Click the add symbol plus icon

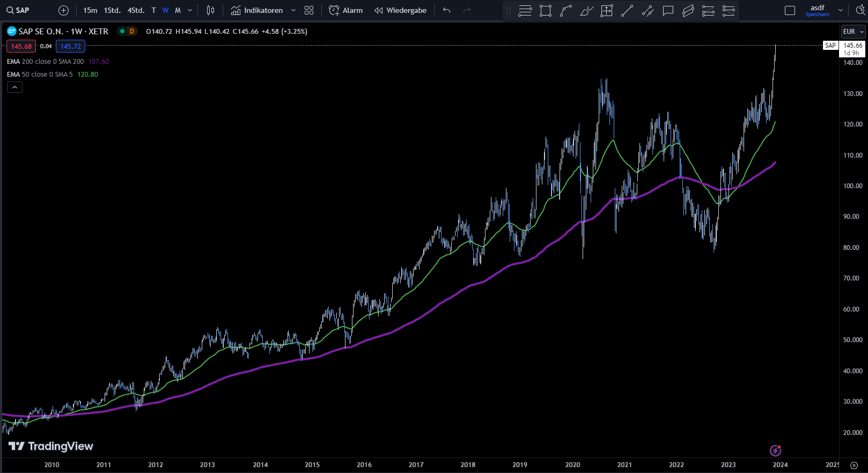63,10
